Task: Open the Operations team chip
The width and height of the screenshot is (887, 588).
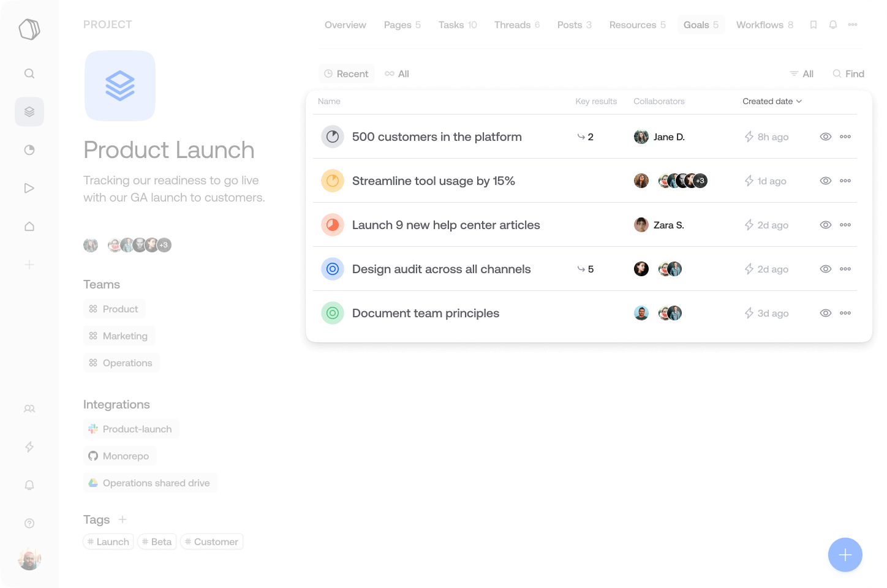Action: (121, 363)
